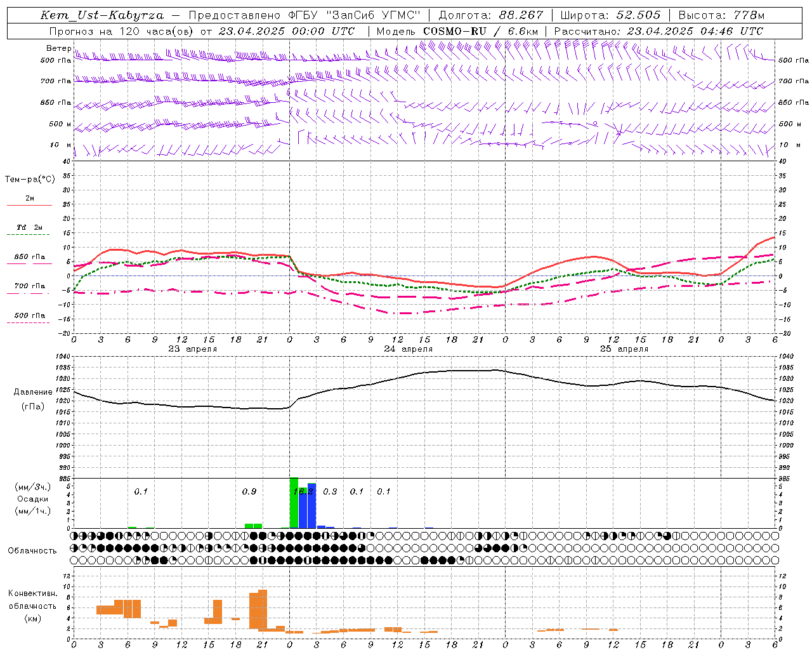Select the Прогноз на 120 часа(ов) text

coord(122,31)
